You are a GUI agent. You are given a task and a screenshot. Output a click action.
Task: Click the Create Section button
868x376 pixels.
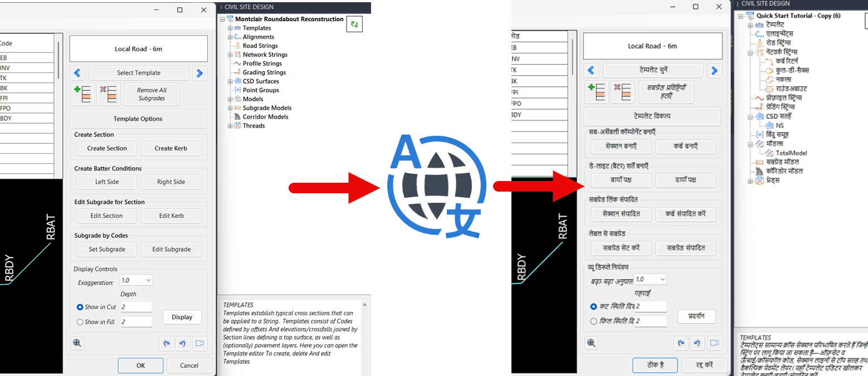107,148
